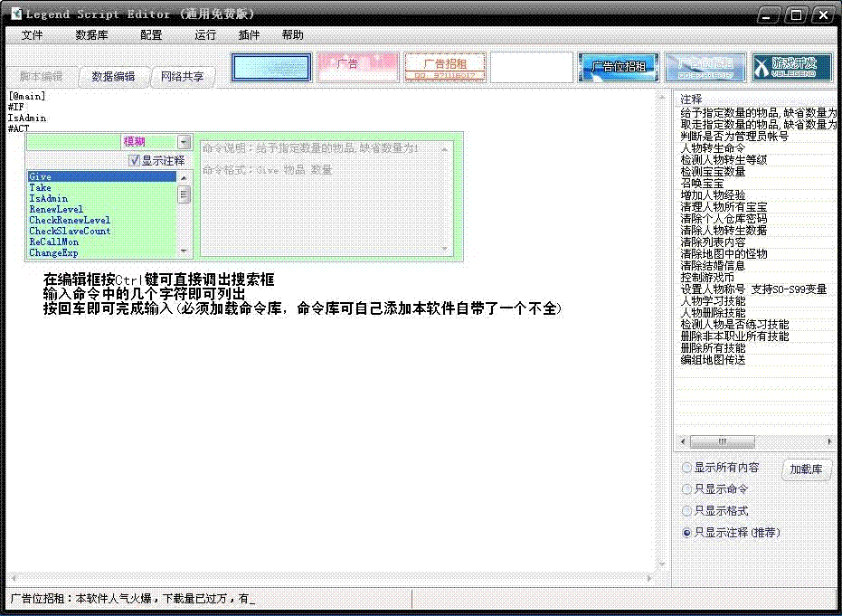Choose the 只显示格式 radio option
The image size is (842, 616).
pyautogui.click(x=687, y=511)
